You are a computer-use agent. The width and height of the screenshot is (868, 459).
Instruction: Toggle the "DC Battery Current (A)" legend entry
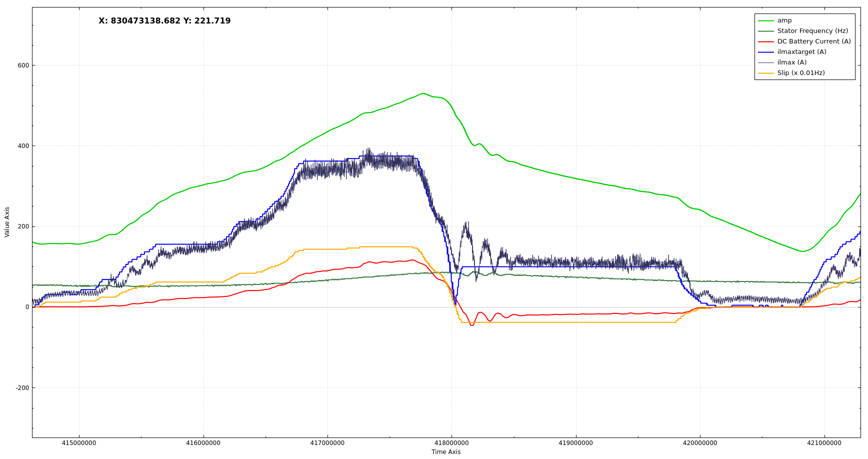click(x=813, y=41)
